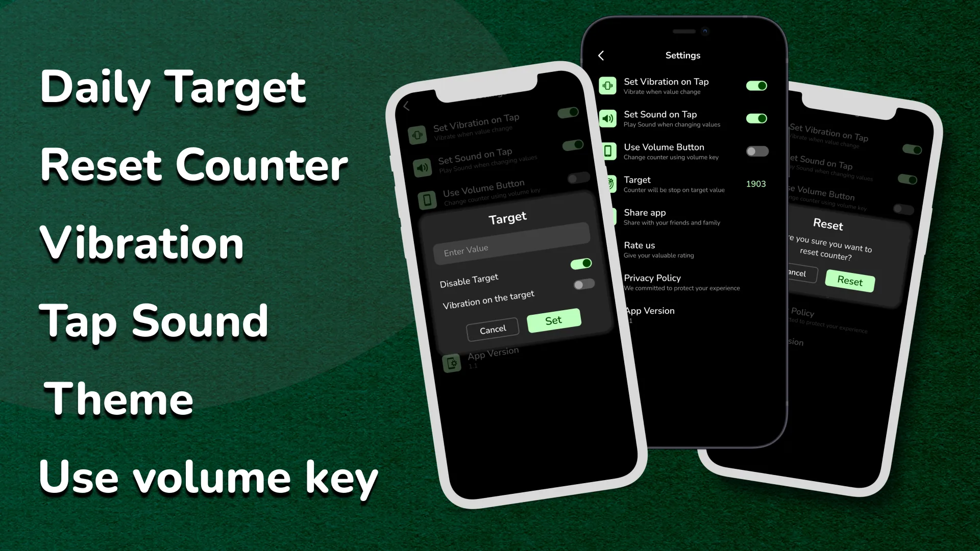Click Reset button to confirm counter reset
The image size is (980, 551).
pyautogui.click(x=849, y=281)
